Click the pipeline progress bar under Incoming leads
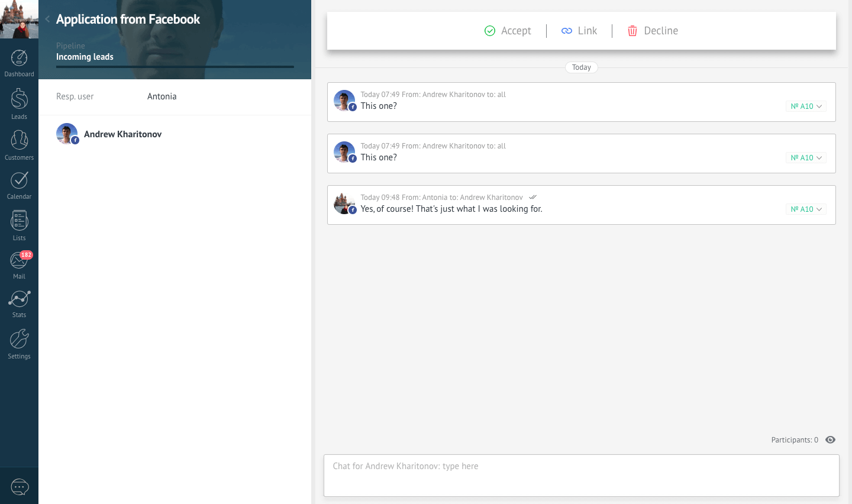 tap(175, 67)
